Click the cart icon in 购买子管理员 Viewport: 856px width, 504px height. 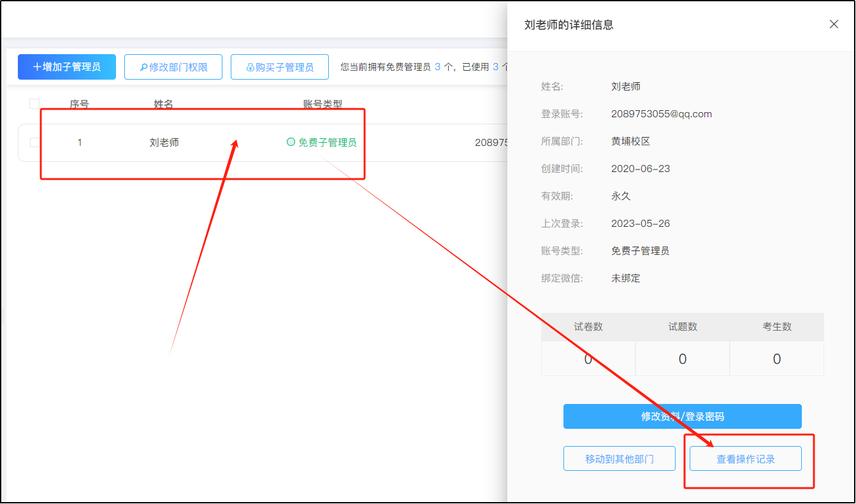(x=249, y=66)
